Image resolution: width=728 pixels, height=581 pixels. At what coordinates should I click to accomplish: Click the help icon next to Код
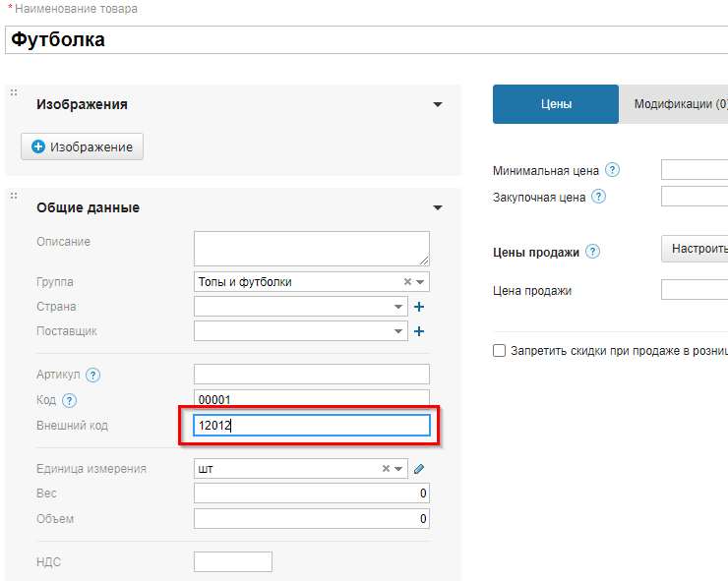pos(70,400)
